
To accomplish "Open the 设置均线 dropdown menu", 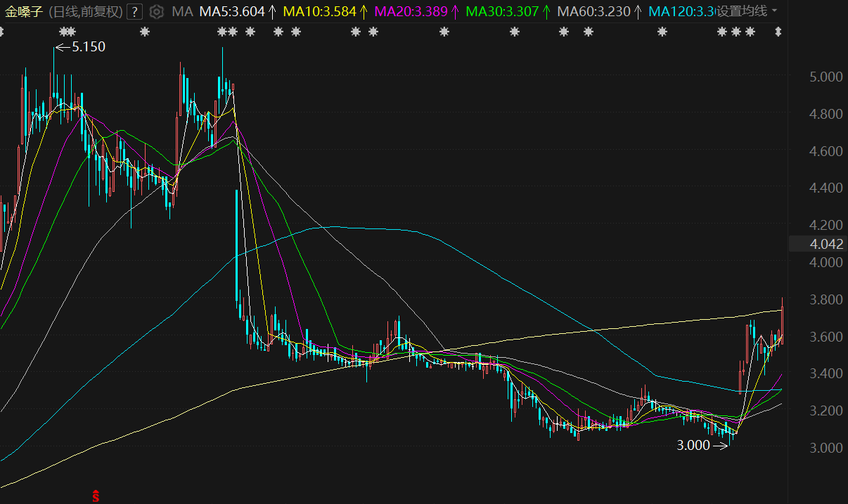I will (741, 11).
